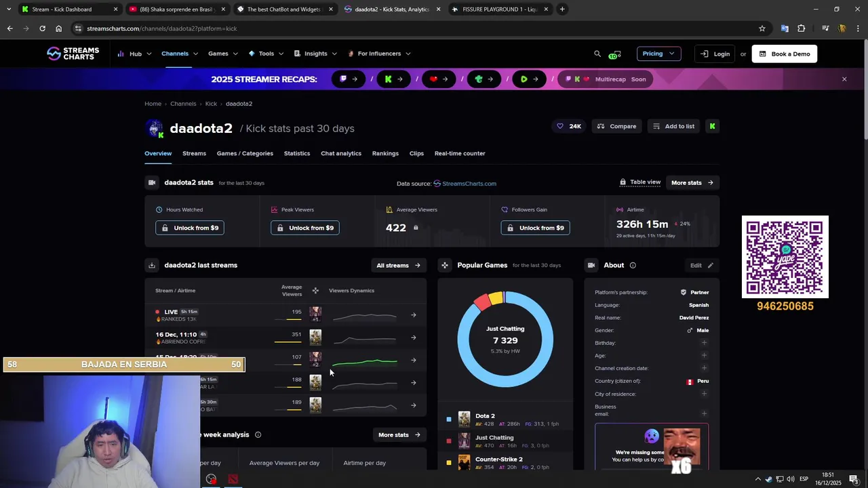Image resolution: width=868 pixels, height=488 pixels.
Task: Click the green Kick platform icon beside Add to list
Action: 712,126
